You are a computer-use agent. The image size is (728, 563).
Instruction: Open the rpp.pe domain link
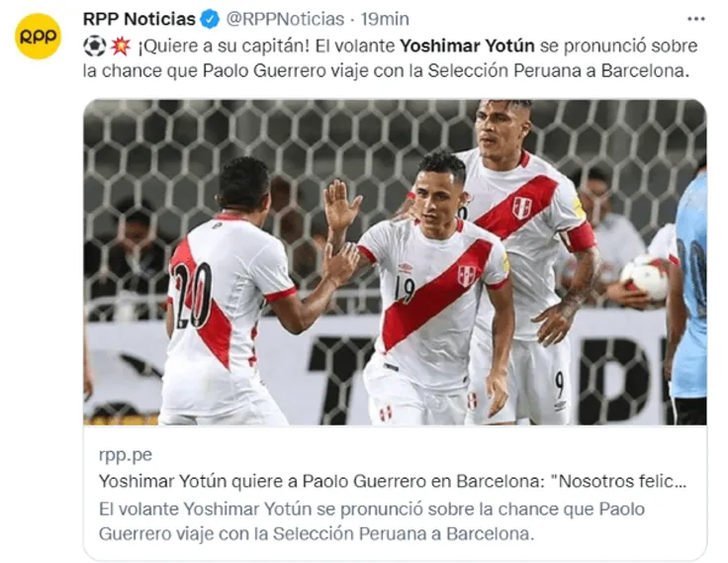pyautogui.click(x=126, y=454)
